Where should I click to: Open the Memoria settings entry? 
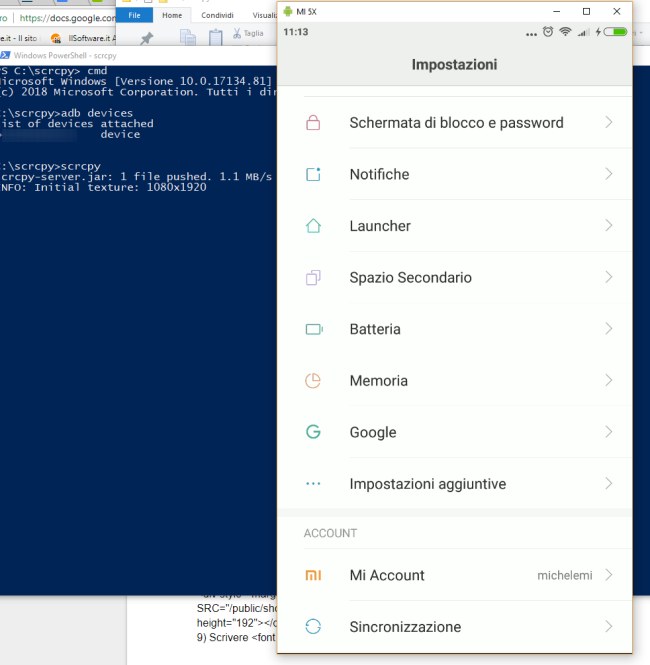click(x=455, y=380)
